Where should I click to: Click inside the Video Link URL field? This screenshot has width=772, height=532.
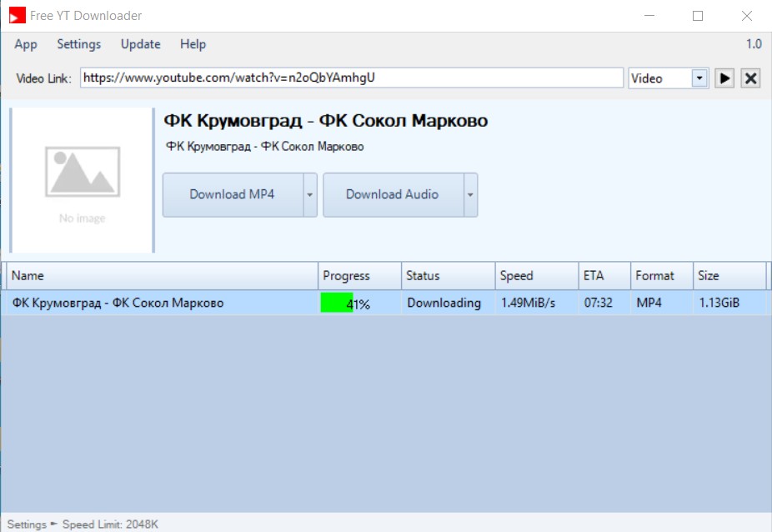click(x=350, y=78)
